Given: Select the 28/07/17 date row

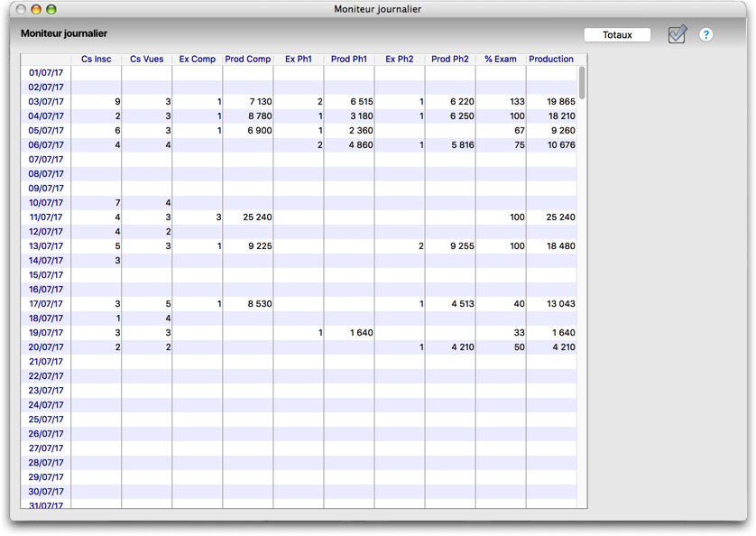Looking at the screenshot, I should coord(299,463).
